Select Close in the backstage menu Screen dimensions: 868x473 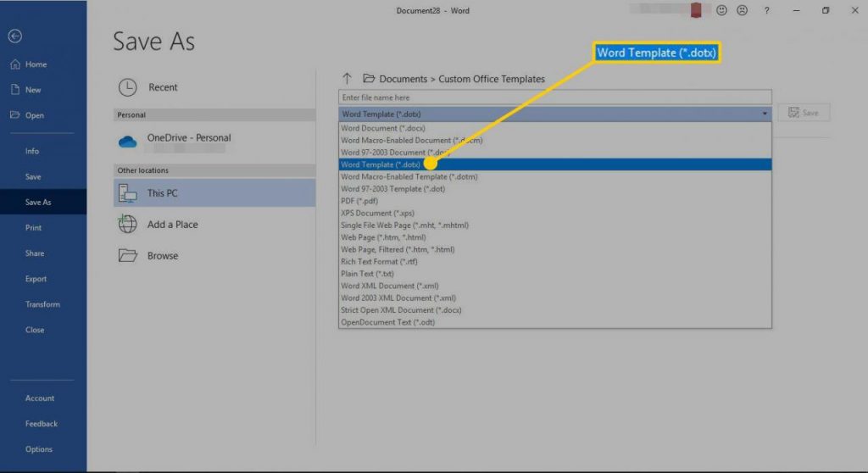[34, 330]
